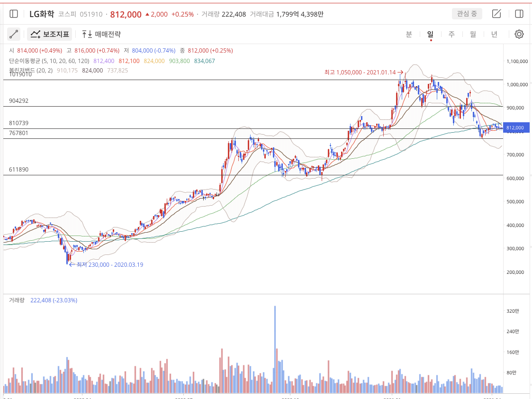Click the 거래량 volume panel label
Image resolution: width=532 pixels, height=399 pixels.
click(17, 300)
